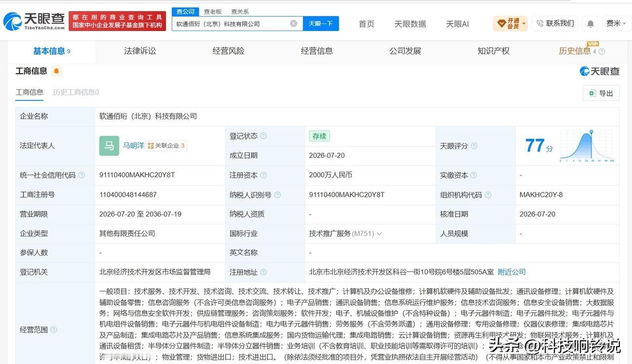Open the 基本信息 tab

coord(51,51)
